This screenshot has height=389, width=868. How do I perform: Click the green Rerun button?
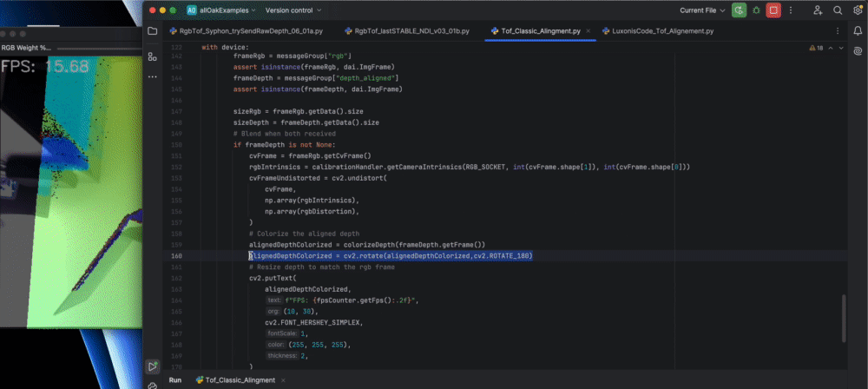(739, 10)
